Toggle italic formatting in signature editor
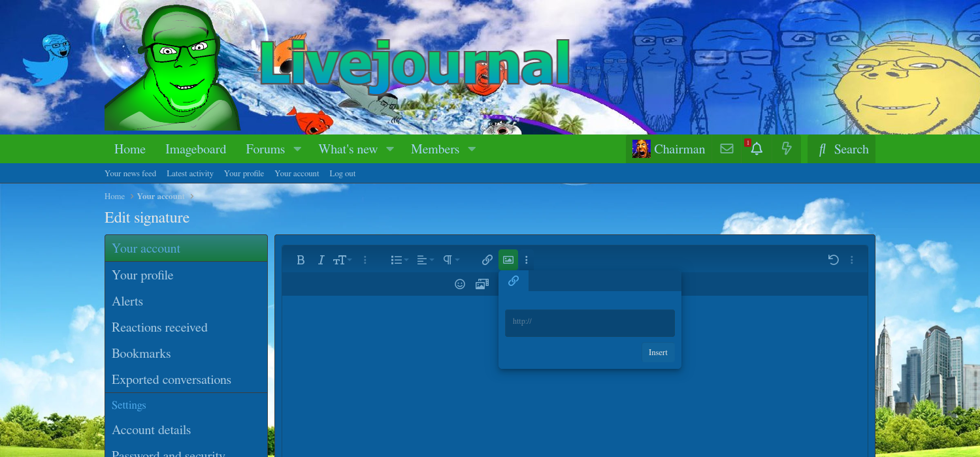This screenshot has width=980, height=457. pos(321,260)
